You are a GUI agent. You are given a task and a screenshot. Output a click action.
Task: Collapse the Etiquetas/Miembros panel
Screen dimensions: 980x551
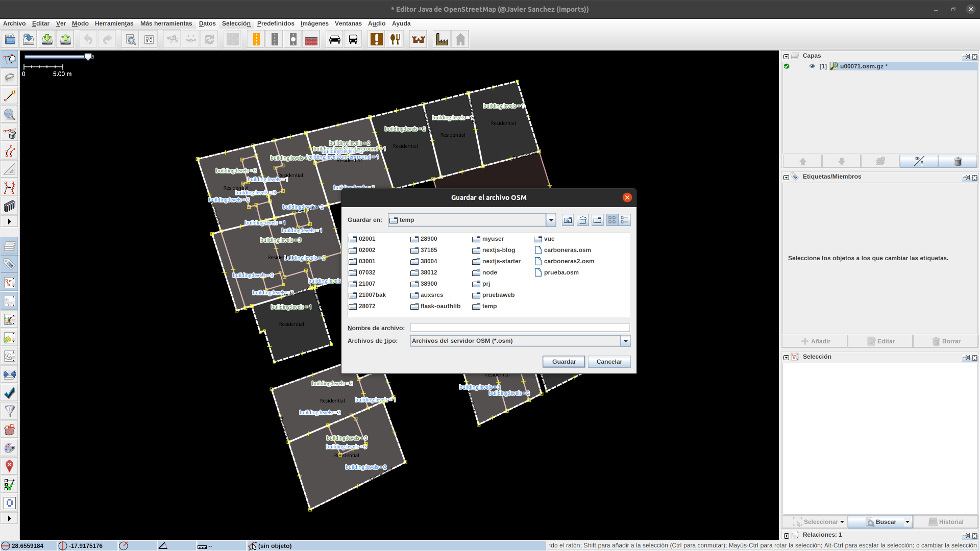(x=786, y=177)
